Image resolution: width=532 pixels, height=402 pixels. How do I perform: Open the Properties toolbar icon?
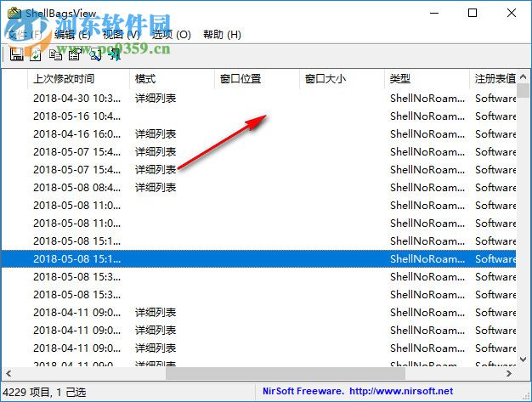click(75, 54)
